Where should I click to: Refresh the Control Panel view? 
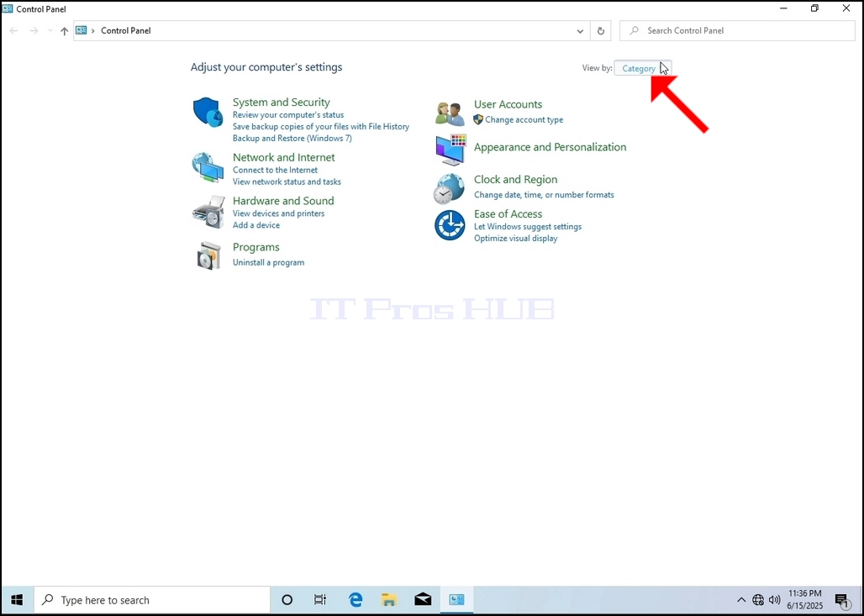pos(601,31)
